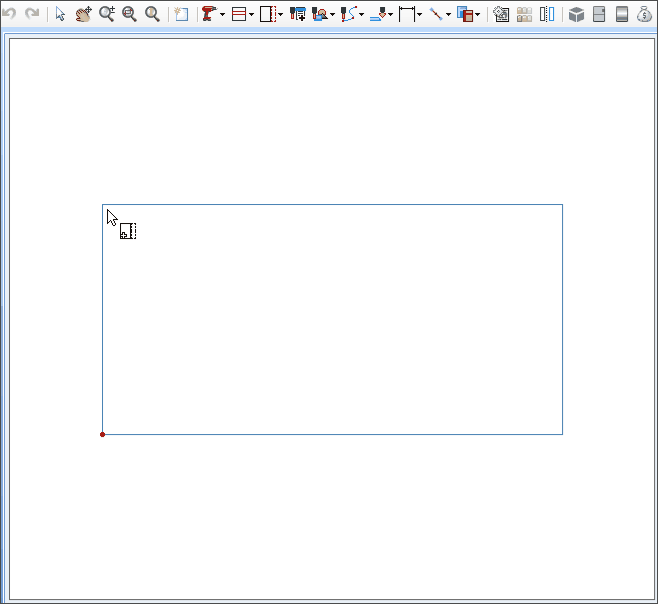
Task: Click the greyed grid of boxes icon
Action: [x=524, y=14]
